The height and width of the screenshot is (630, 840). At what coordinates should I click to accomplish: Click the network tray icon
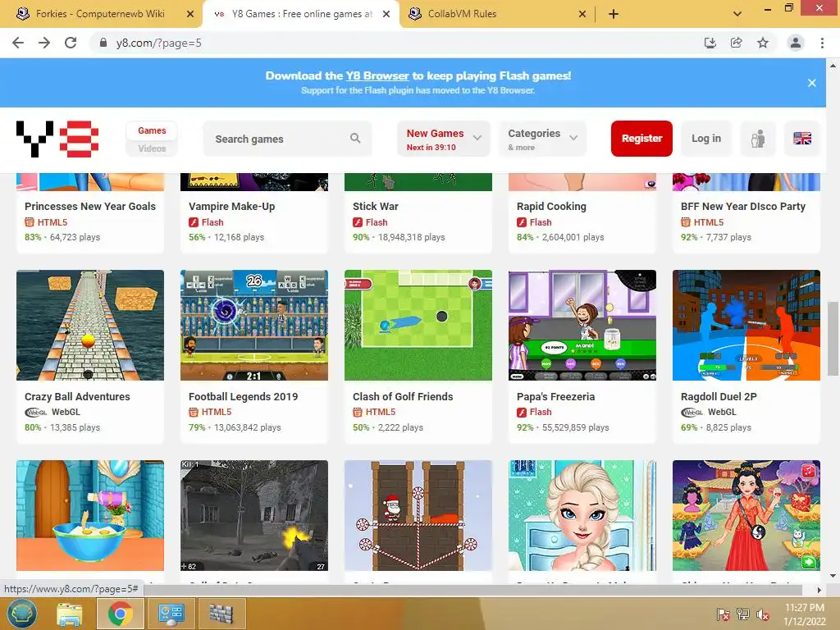(x=743, y=614)
